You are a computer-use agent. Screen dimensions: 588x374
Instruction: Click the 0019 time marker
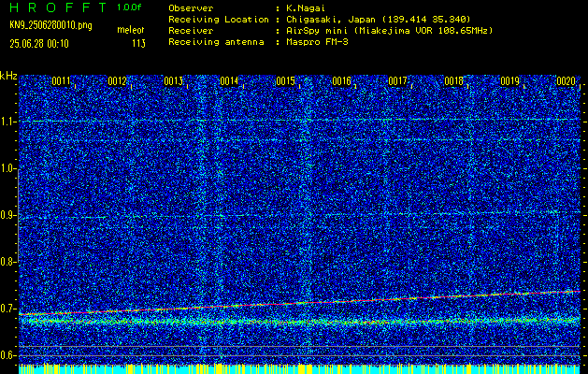(509, 81)
